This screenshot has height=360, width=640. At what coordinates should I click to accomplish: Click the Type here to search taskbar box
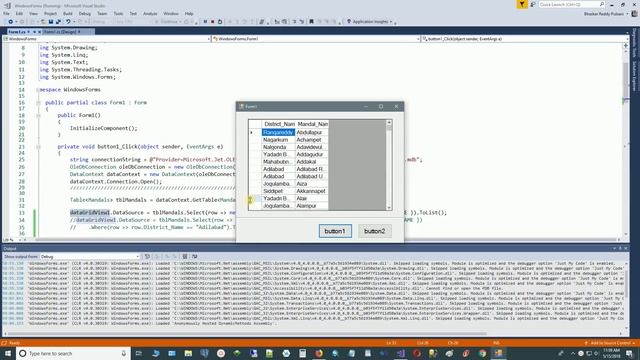click(x=73, y=353)
